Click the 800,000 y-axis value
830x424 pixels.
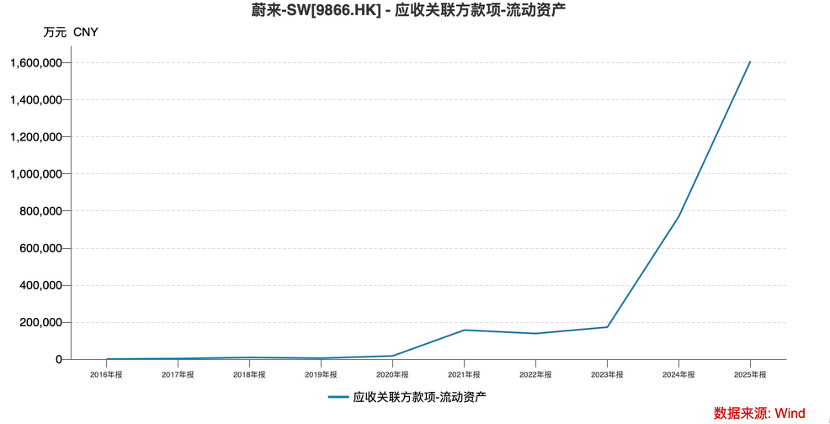pos(40,211)
